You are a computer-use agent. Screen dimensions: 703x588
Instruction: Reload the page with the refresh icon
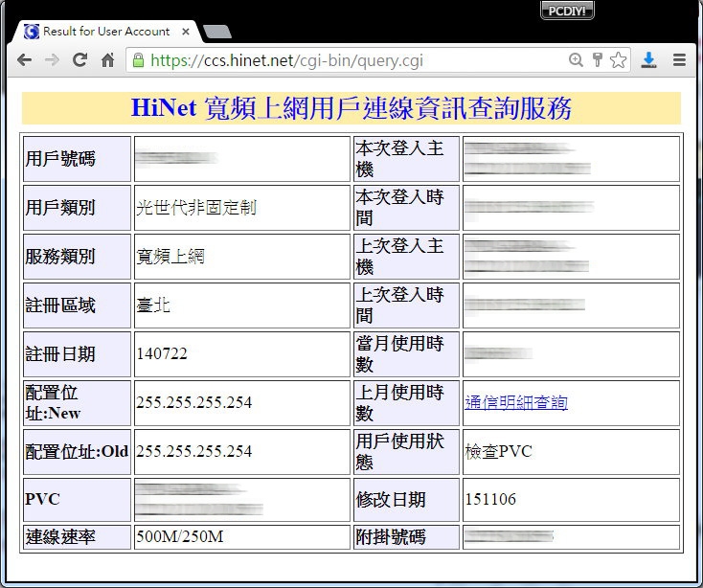pyautogui.click(x=79, y=59)
